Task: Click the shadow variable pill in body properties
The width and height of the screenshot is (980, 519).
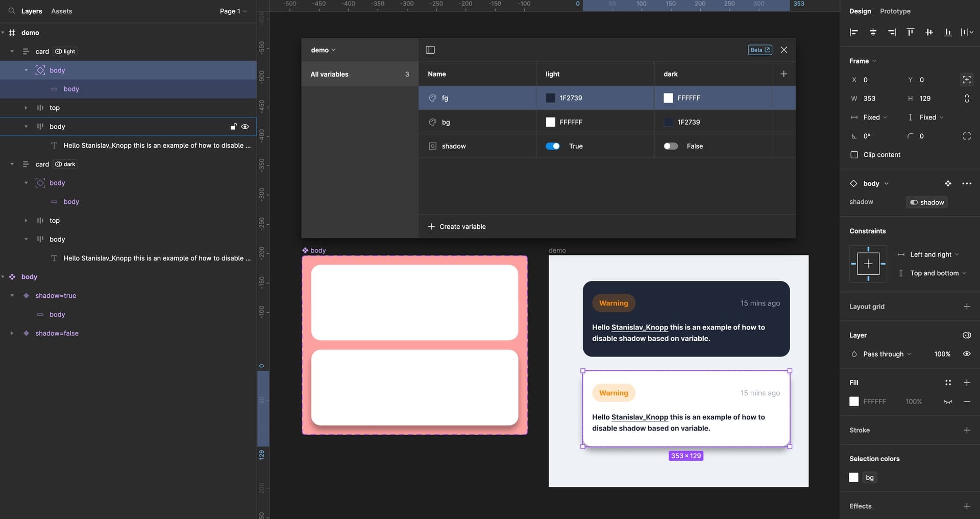Action: pyautogui.click(x=927, y=202)
